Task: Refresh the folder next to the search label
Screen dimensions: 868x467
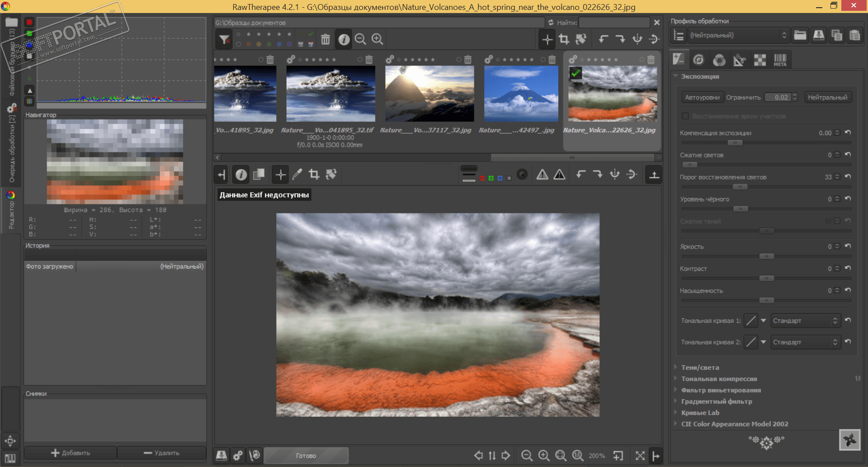Action: coord(551,23)
